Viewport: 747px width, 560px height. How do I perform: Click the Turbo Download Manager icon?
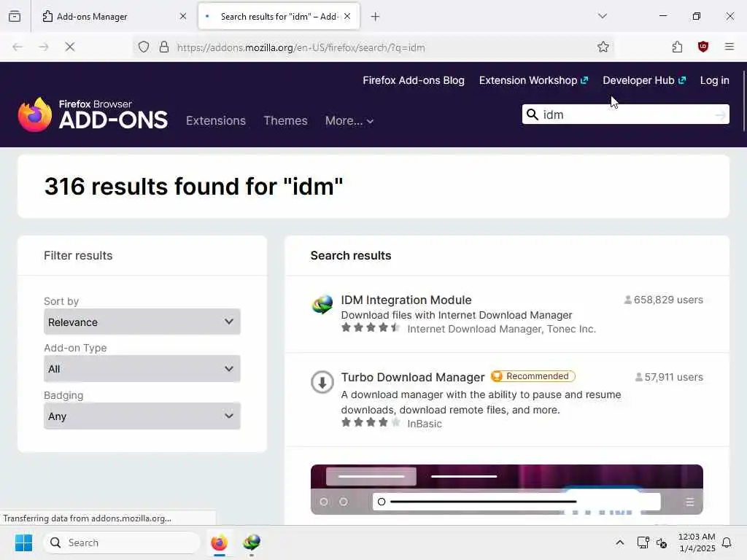(x=322, y=382)
